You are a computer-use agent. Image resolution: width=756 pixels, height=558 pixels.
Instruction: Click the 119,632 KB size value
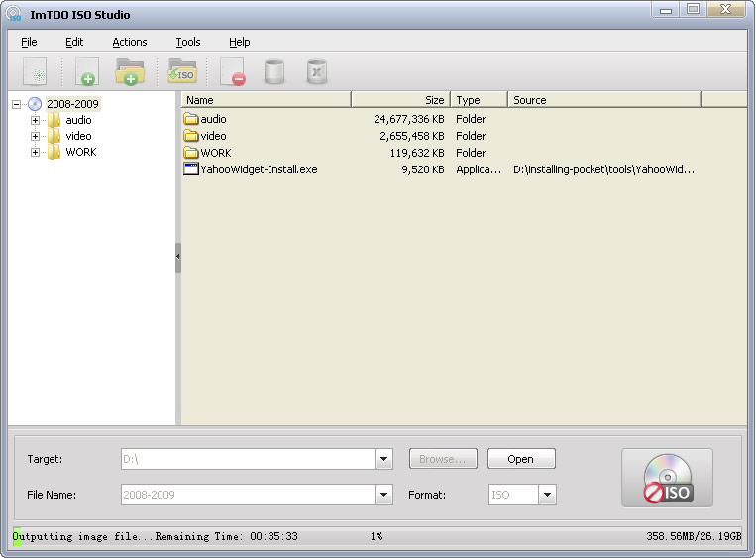(x=417, y=153)
